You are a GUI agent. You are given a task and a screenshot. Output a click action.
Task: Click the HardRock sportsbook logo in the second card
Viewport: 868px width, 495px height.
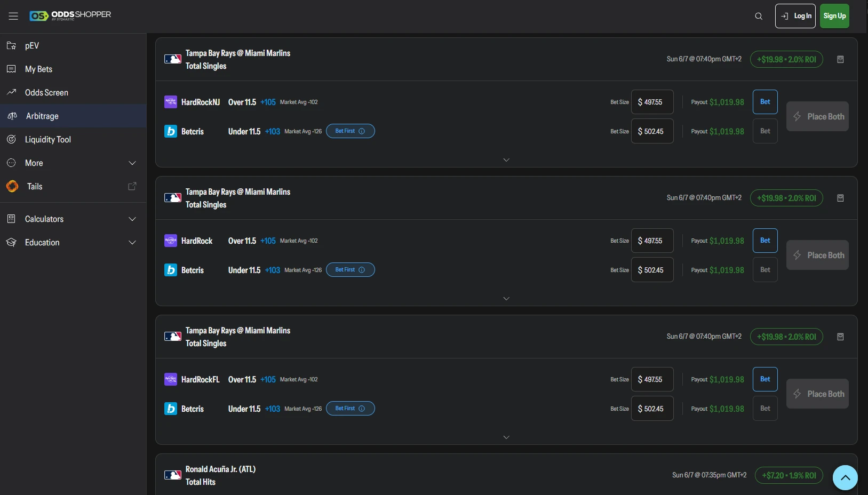point(171,241)
